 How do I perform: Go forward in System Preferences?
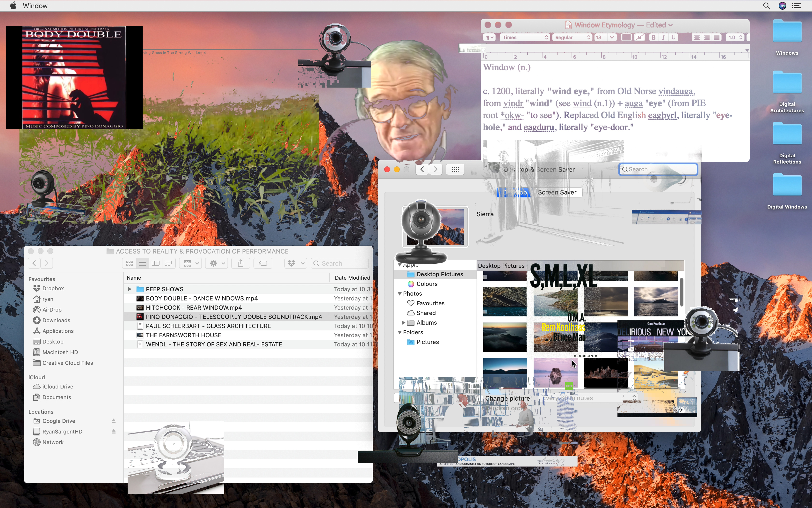click(435, 169)
